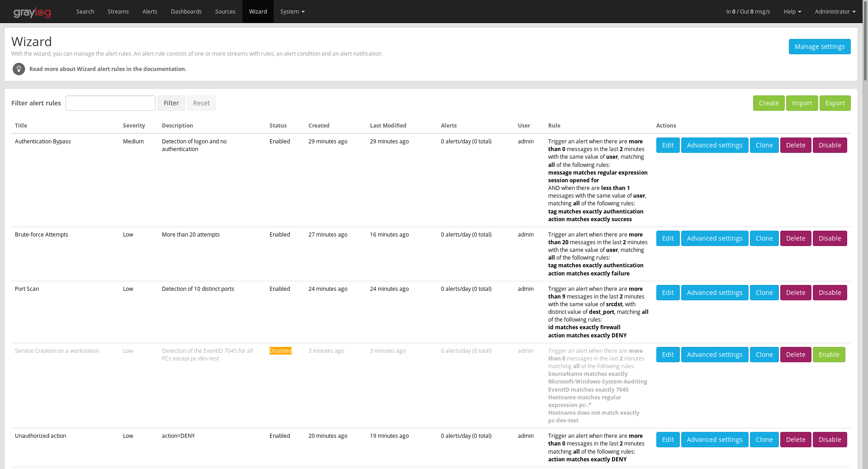Disable the Port Scan rule
868x469 pixels.
coord(829,293)
